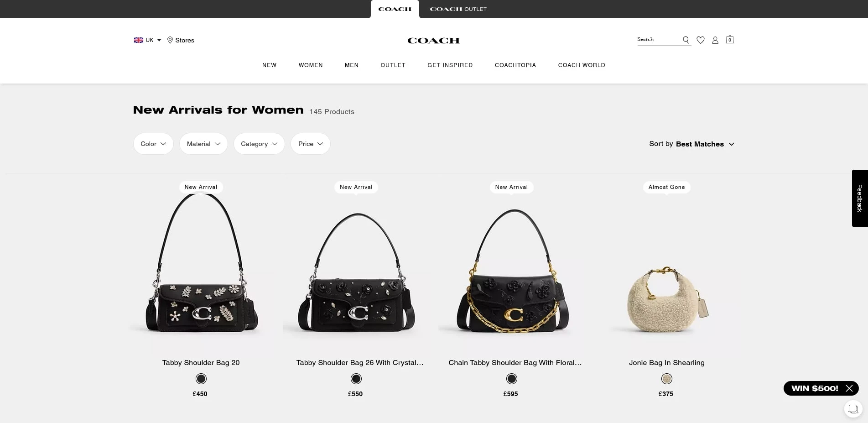Screen dimensions: 868x423
Task: Open the account profile icon
Action: [x=715, y=40]
